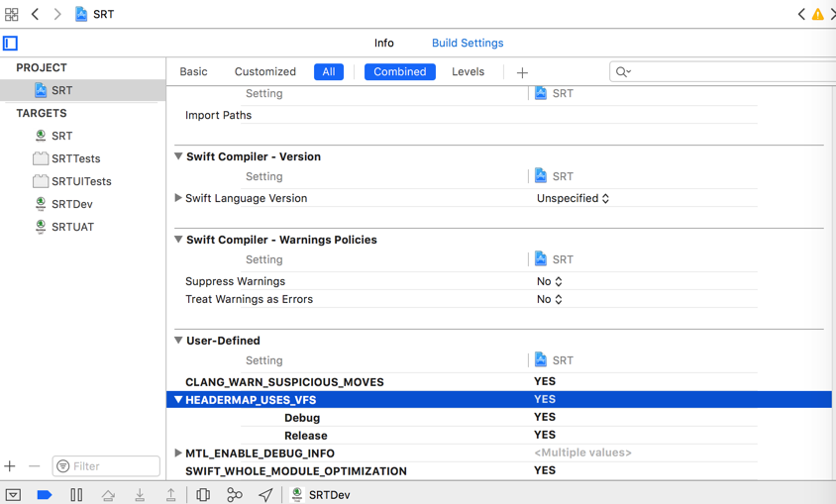The image size is (836, 504).
Task: Open the Swift Language Version dropdown
Action: tap(574, 198)
